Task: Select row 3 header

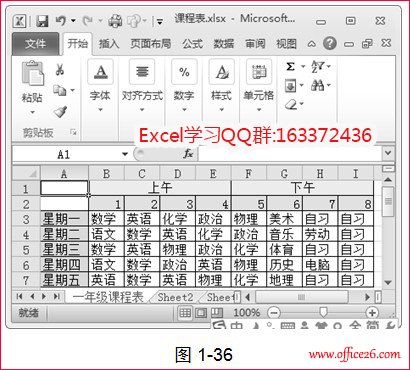Action: pyautogui.click(x=26, y=219)
